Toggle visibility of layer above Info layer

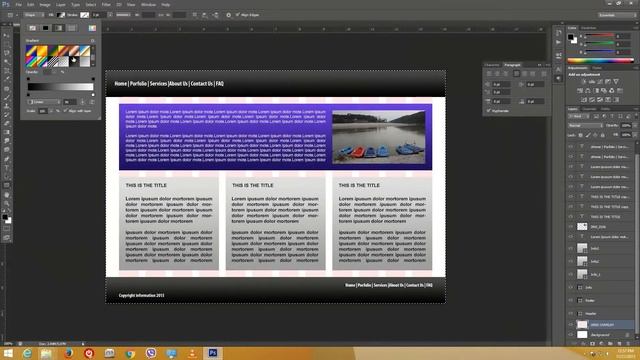point(571,274)
